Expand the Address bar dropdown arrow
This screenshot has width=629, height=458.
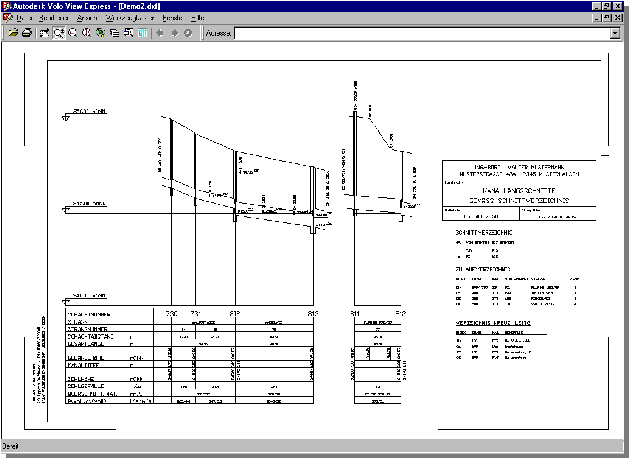pyautogui.click(x=614, y=33)
